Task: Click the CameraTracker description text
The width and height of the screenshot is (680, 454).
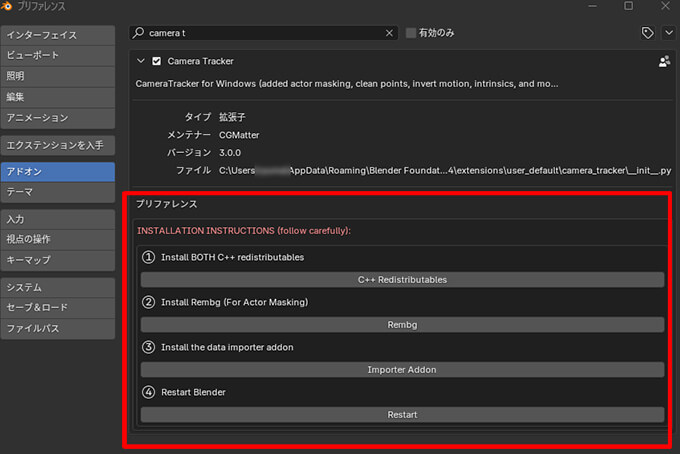Action: point(347,84)
